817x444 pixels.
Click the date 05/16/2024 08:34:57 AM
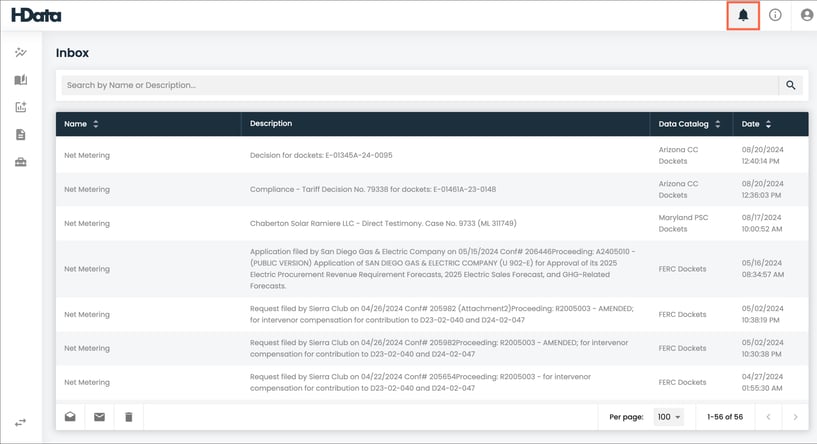point(763,269)
